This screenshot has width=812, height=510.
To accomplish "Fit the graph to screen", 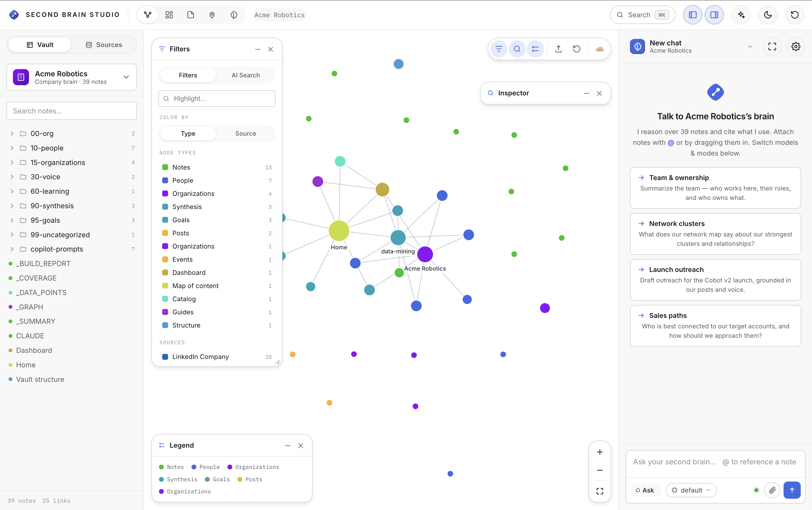I will [x=600, y=491].
